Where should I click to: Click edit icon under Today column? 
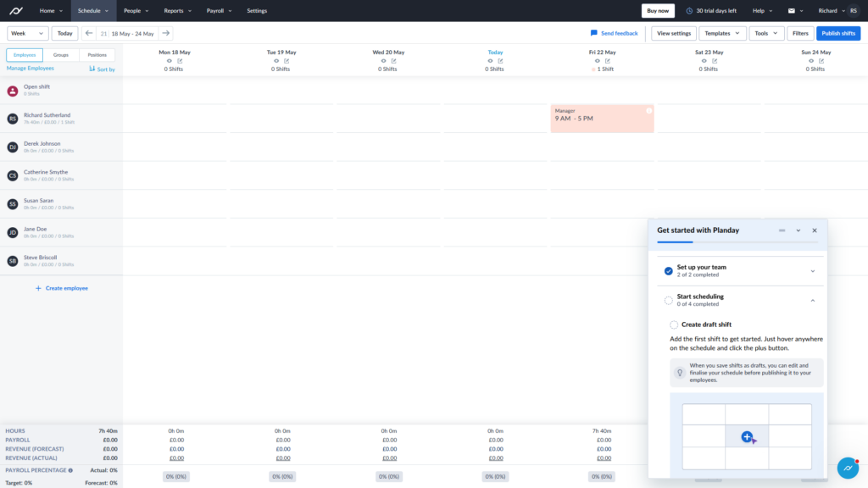[x=500, y=61]
